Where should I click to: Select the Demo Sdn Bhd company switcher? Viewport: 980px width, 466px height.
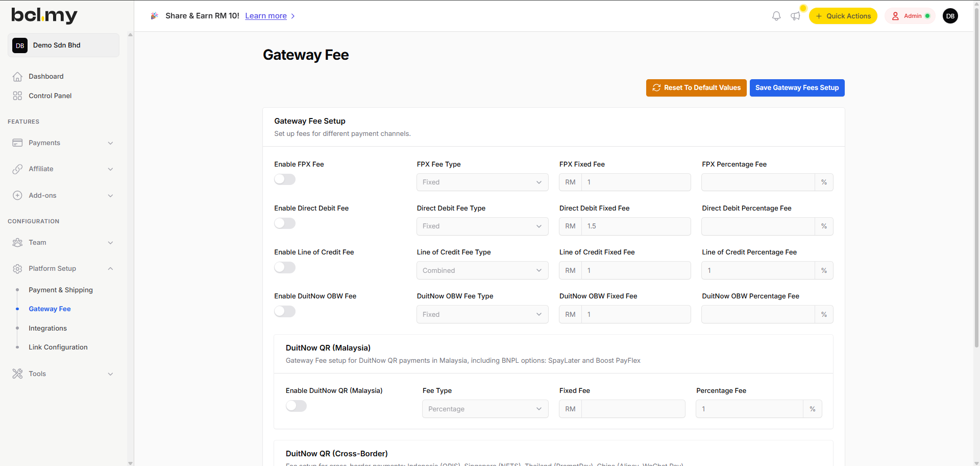tap(63, 45)
